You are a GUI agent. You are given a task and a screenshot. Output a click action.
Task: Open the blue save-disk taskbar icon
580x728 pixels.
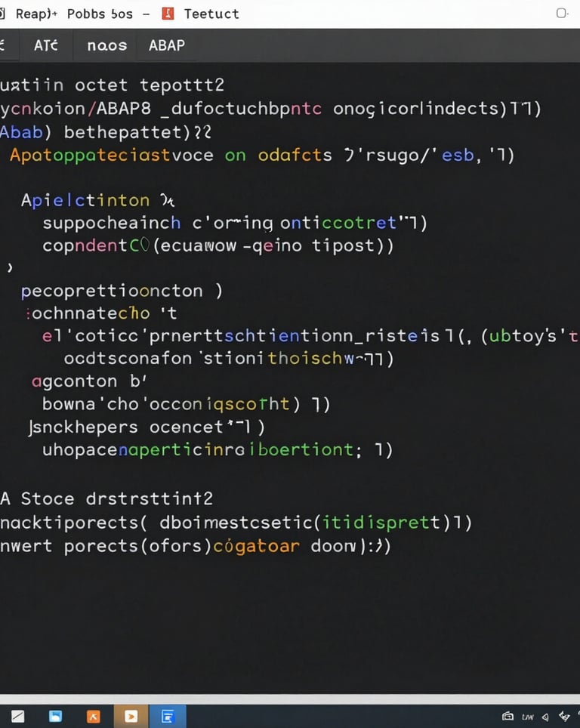pos(55,717)
